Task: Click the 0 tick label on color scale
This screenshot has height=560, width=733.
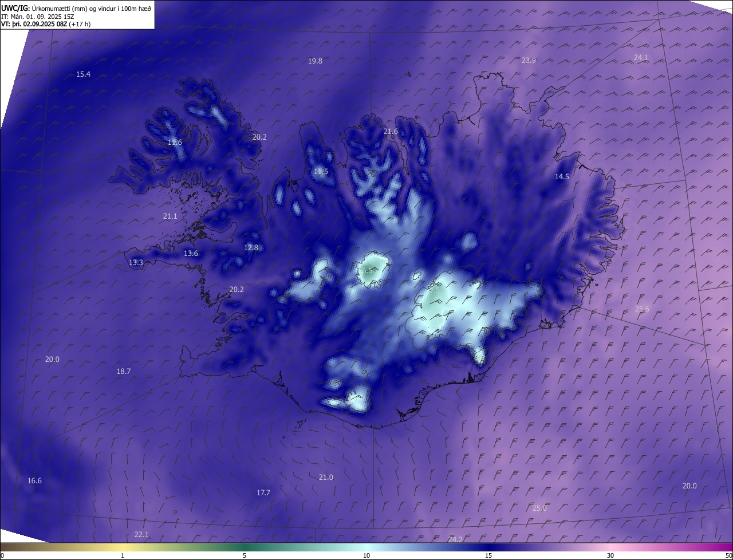Action: point(2,556)
